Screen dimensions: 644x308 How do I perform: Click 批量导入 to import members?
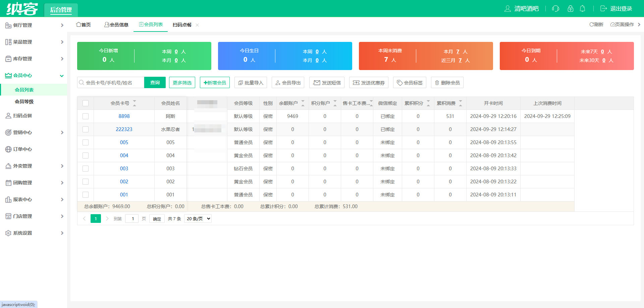point(251,82)
